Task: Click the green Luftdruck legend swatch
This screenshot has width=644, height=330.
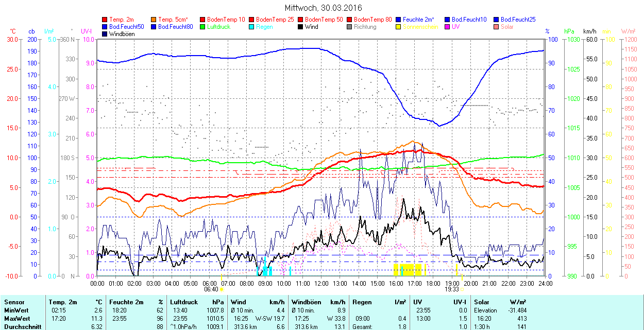Action: coord(203,27)
